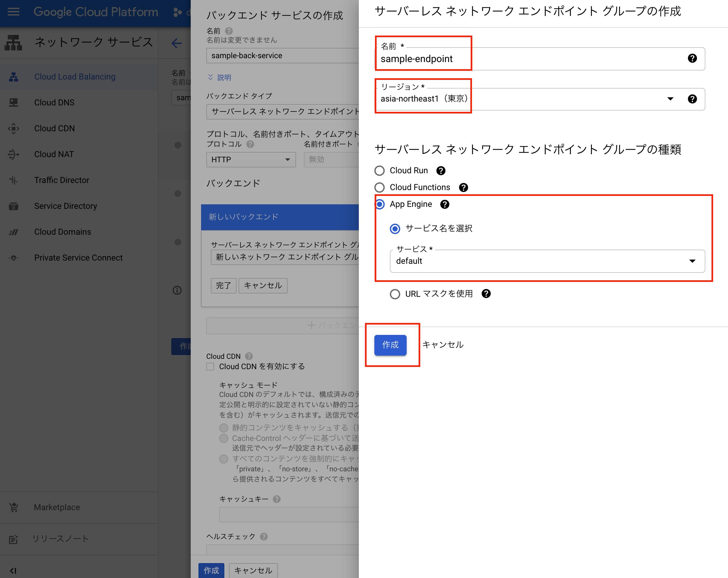Click the App Engine help question mark
The height and width of the screenshot is (578, 728).
click(445, 204)
